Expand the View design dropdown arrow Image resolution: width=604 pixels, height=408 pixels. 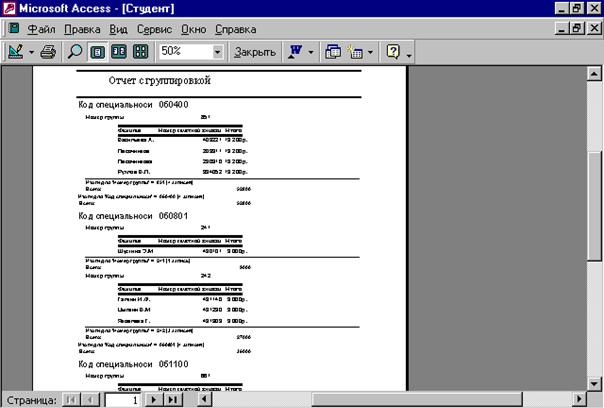(32, 51)
